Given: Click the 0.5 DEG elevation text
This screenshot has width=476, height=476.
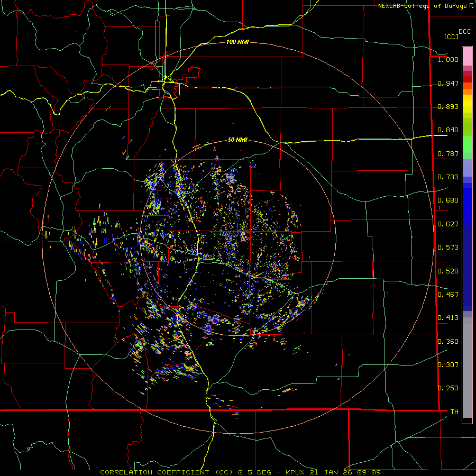Looking at the screenshot, I should click(254, 472).
